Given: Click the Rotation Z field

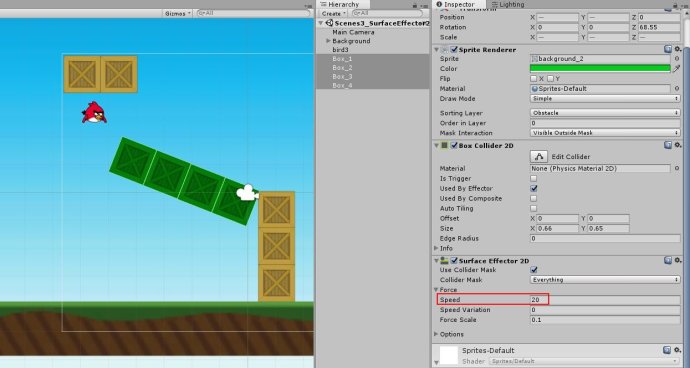Looking at the screenshot, I should (659, 27).
